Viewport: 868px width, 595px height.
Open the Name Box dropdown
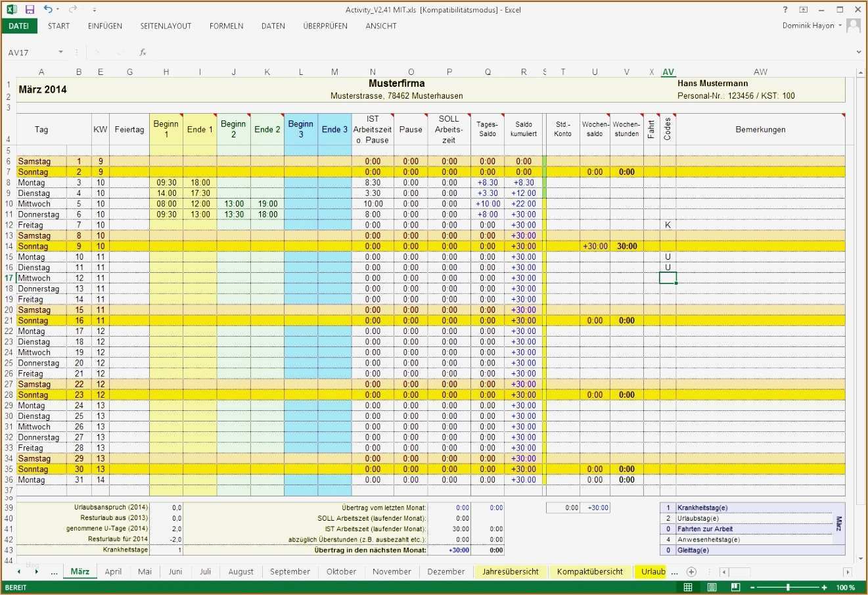tap(60, 52)
